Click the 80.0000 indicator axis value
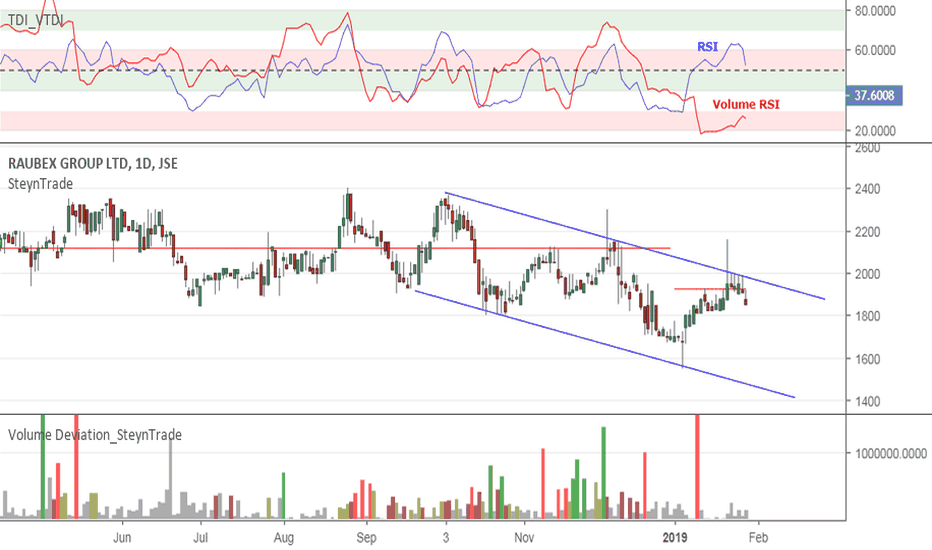Image resolution: width=932 pixels, height=550 pixels. (x=875, y=11)
